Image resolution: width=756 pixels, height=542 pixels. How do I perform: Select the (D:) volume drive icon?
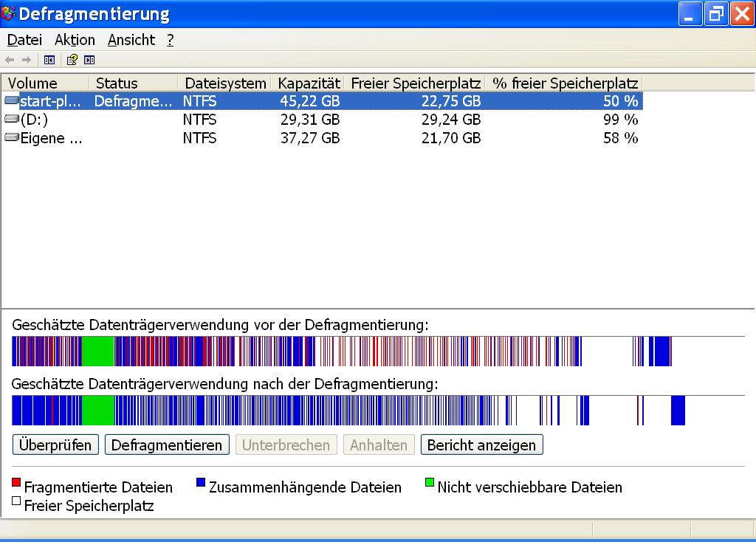pos(12,119)
